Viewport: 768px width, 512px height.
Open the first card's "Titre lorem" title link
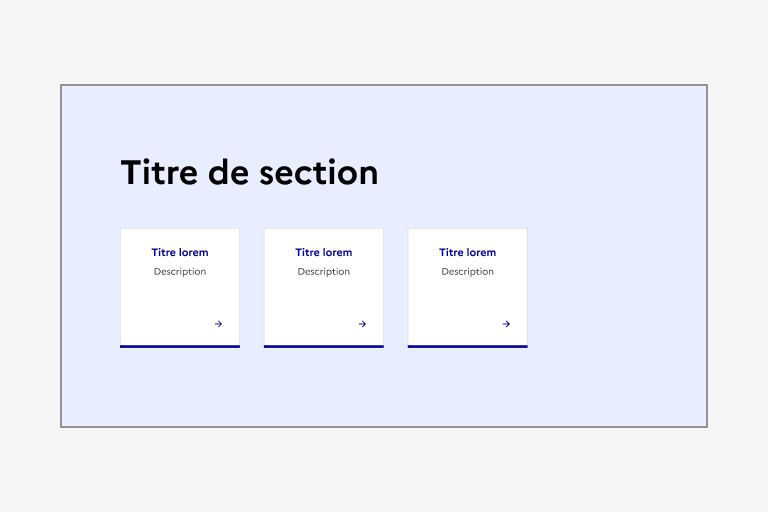[180, 253]
